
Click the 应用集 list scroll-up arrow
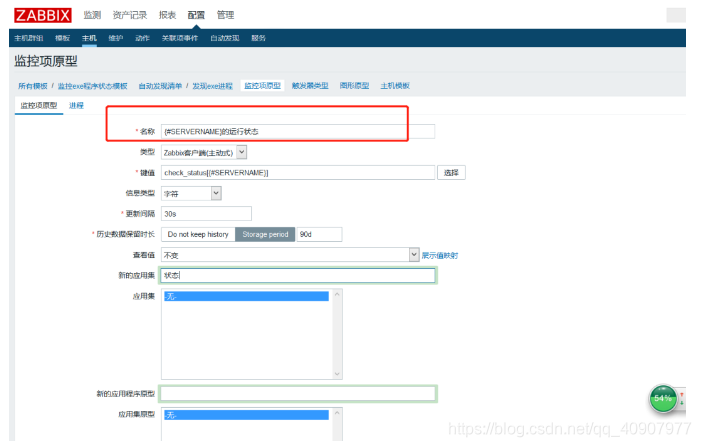coord(338,294)
